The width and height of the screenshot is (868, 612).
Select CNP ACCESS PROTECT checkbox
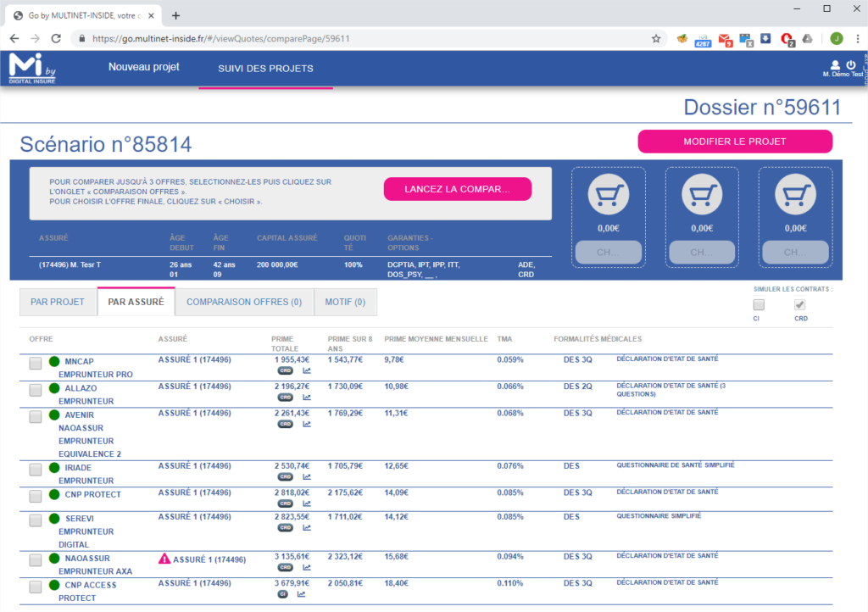point(36,587)
